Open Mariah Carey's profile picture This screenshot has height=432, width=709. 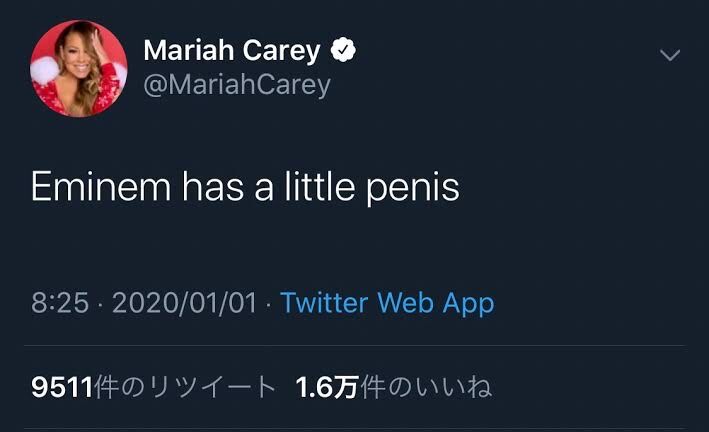click(x=79, y=68)
